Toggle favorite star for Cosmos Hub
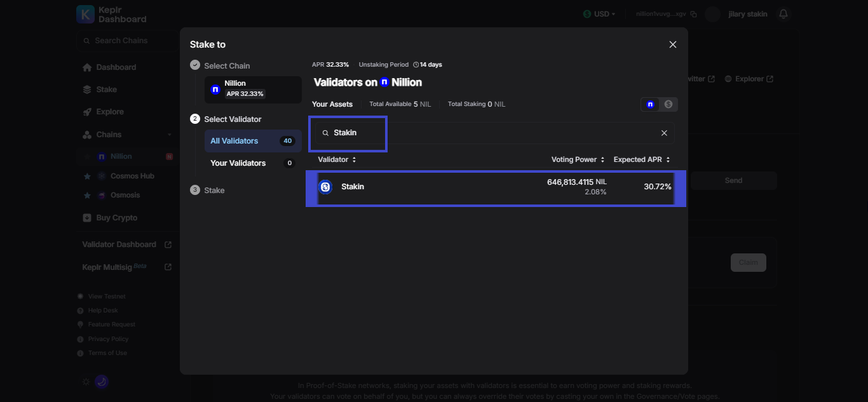The height and width of the screenshot is (402, 868). point(87,176)
